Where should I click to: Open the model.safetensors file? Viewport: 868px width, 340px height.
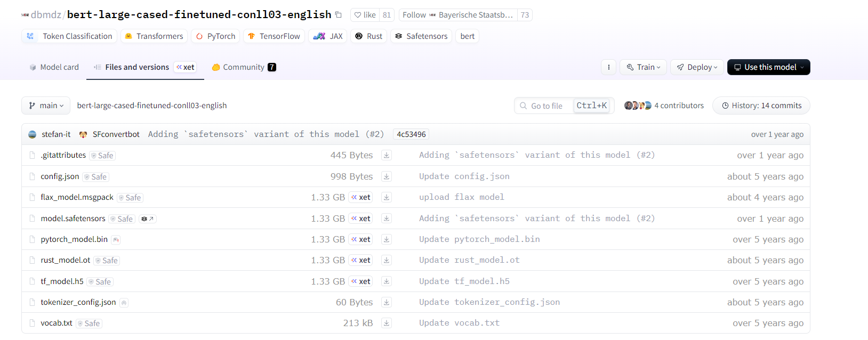(73, 218)
